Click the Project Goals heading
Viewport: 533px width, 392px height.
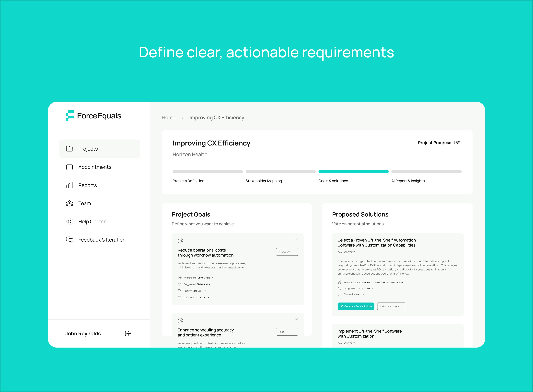point(191,214)
